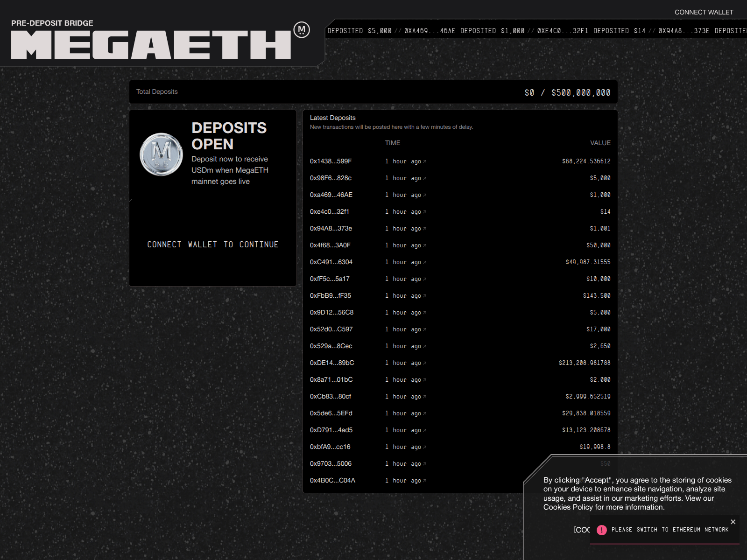The image size is (747, 560).
Task: Open external link arrow for 0x4B0C...C04A
Action: (x=424, y=481)
